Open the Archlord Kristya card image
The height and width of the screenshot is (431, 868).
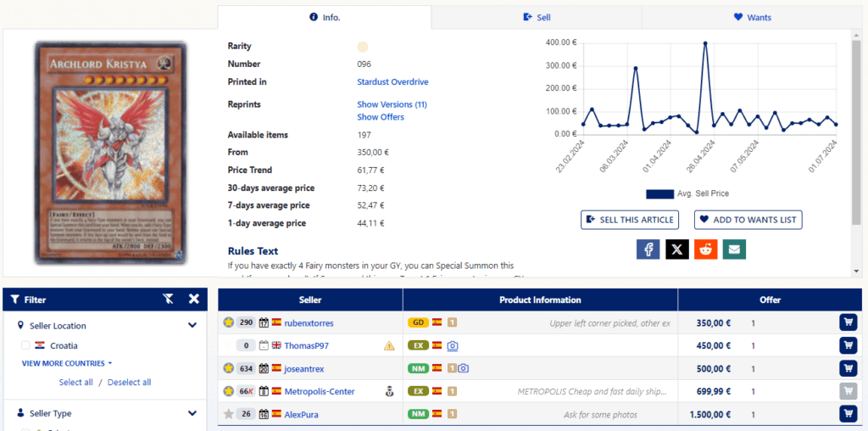111,153
